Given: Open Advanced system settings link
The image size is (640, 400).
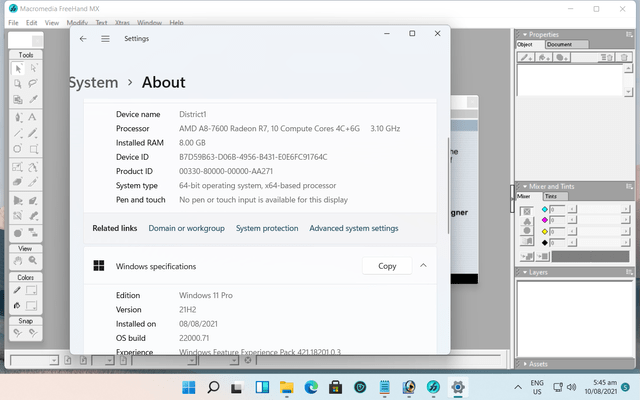Looking at the screenshot, I should pos(353,228).
